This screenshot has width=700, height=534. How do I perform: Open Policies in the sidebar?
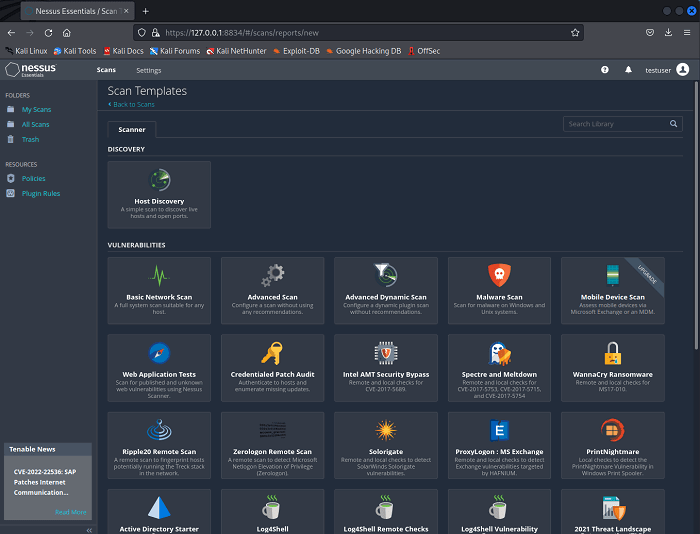click(x=34, y=178)
